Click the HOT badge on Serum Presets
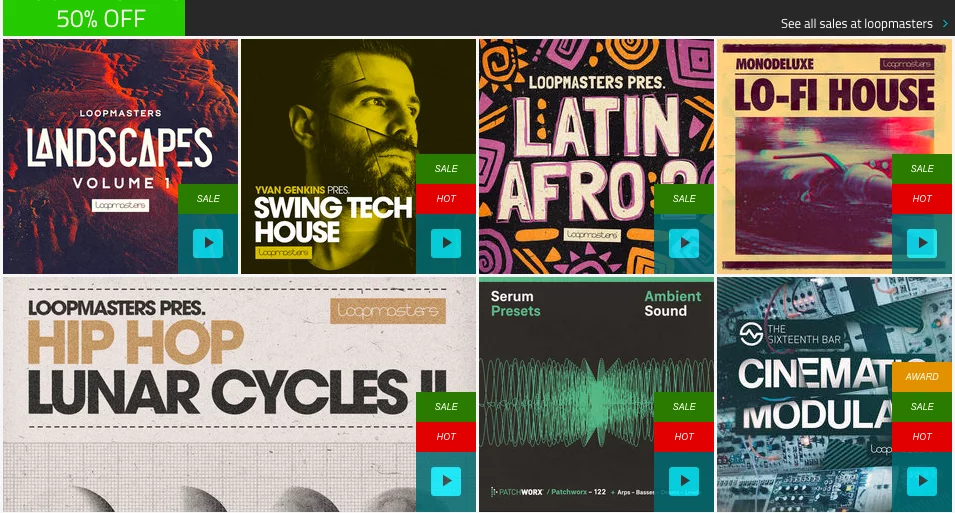Screen dimensions: 955x513 click(684, 436)
